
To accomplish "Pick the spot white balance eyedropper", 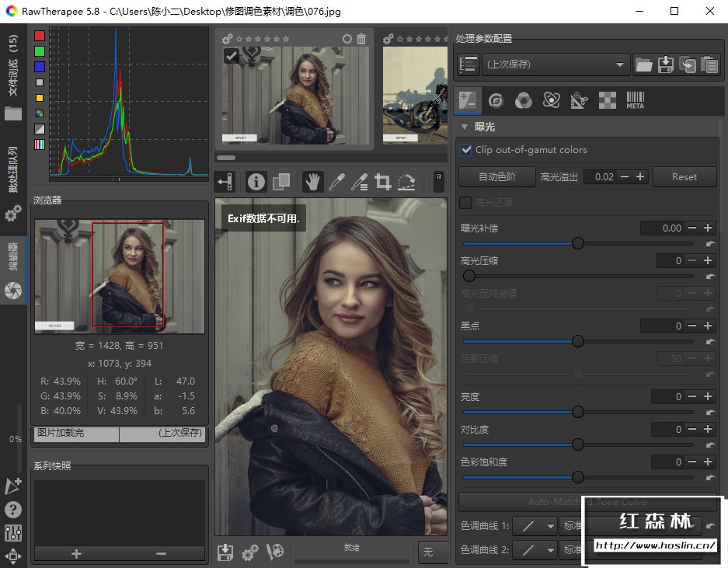I will pos(336,182).
